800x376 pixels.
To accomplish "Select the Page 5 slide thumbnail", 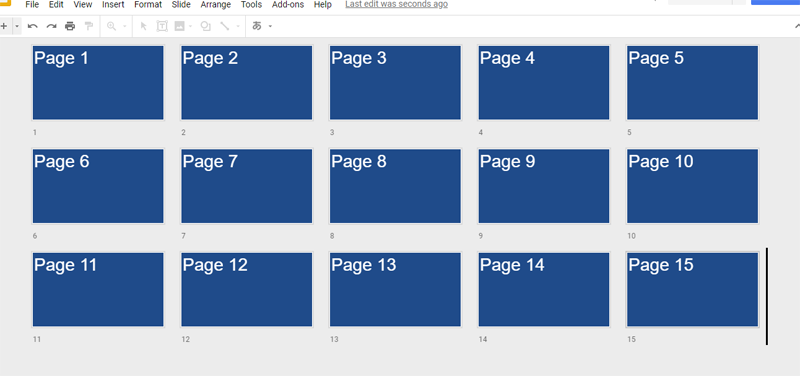I will point(692,83).
